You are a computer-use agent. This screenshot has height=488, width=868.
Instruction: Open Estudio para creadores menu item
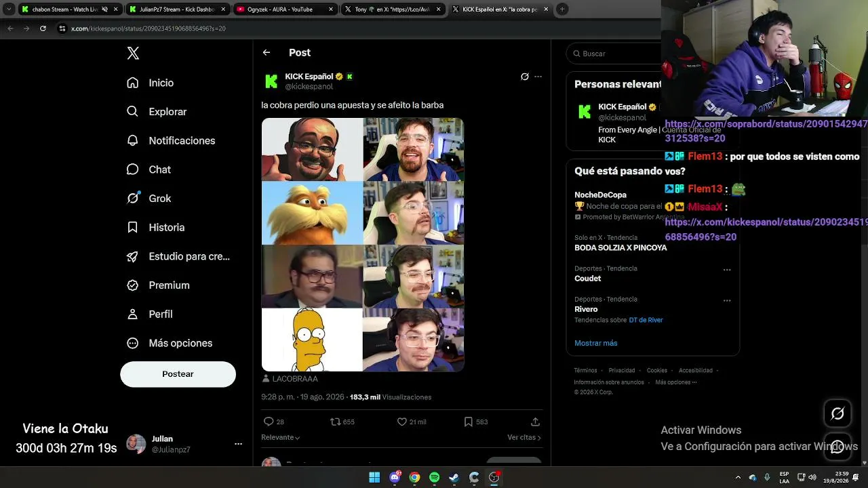point(178,256)
